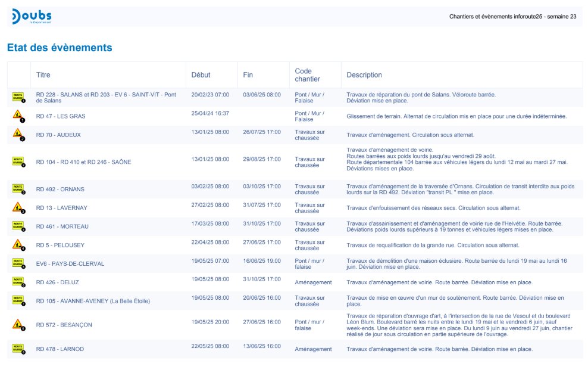Image resolution: width=588 pixels, height=373 pixels.
Task: Select the route barrée icon beside RD 478 Larnod
Action: coord(18,349)
